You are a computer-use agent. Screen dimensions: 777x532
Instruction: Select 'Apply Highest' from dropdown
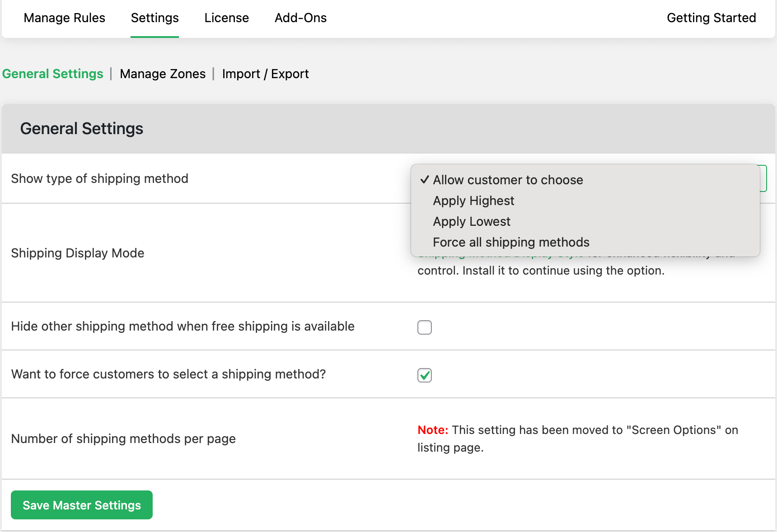click(x=473, y=201)
